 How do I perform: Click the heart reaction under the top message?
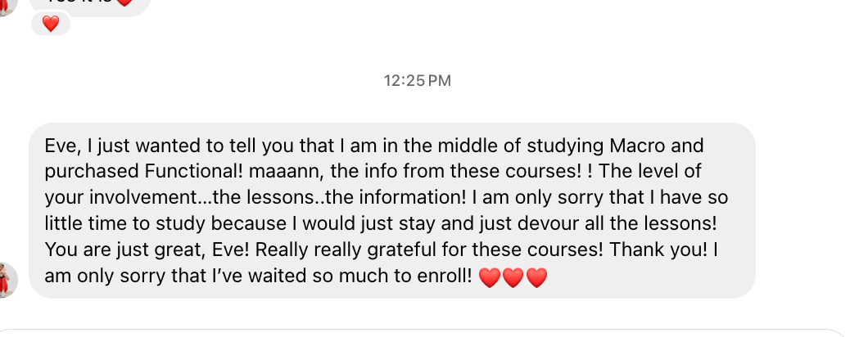(x=51, y=24)
